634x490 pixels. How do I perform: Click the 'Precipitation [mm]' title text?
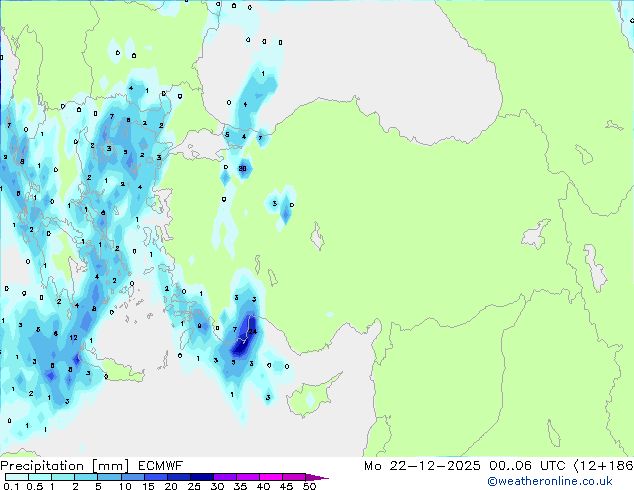pyautogui.click(x=65, y=466)
